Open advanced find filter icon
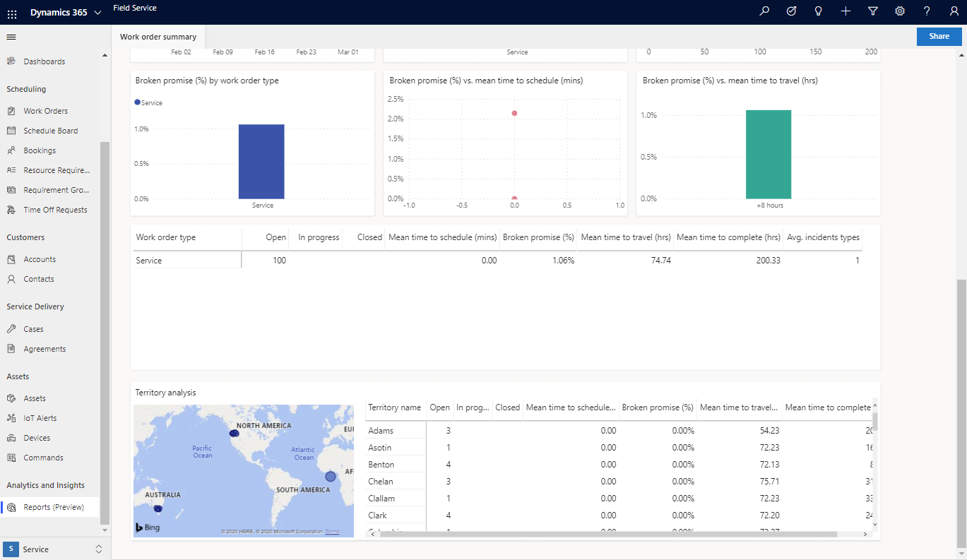The height and width of the screenshot is (560, 967). click(x=873, y=11)
